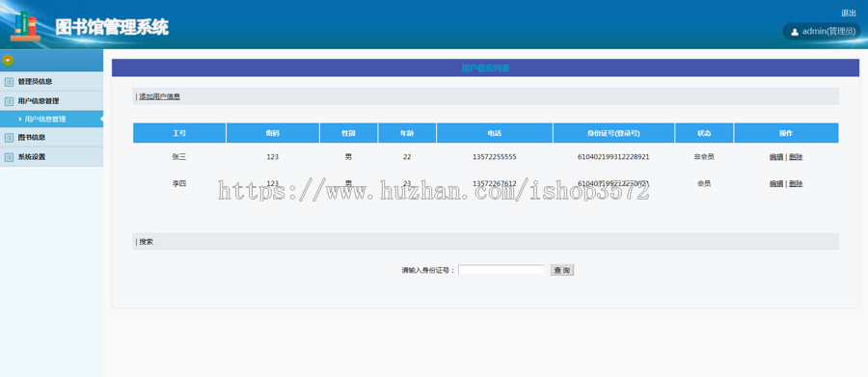Click the 图书信息 list icon
This screenshot has height=377, width=868.
click(x=9, y=137)
